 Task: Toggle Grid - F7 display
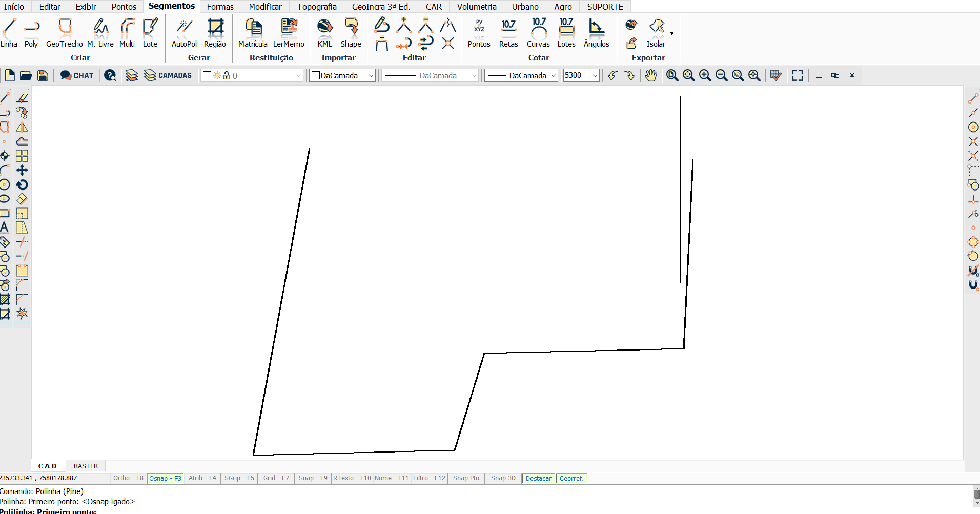pos(276,478)
